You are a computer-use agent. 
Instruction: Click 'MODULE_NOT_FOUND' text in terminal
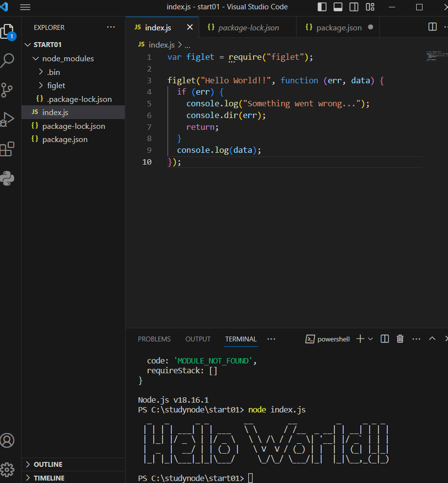[213, 361]
